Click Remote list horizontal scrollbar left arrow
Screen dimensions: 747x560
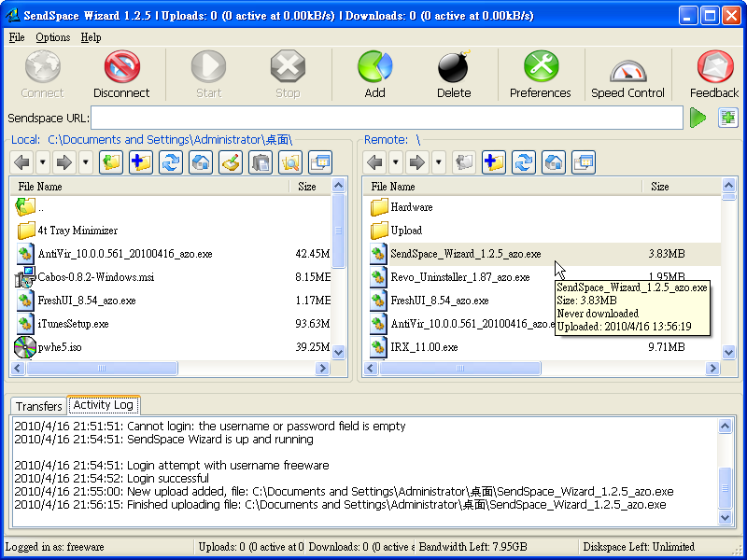click(x=371, y=368)
